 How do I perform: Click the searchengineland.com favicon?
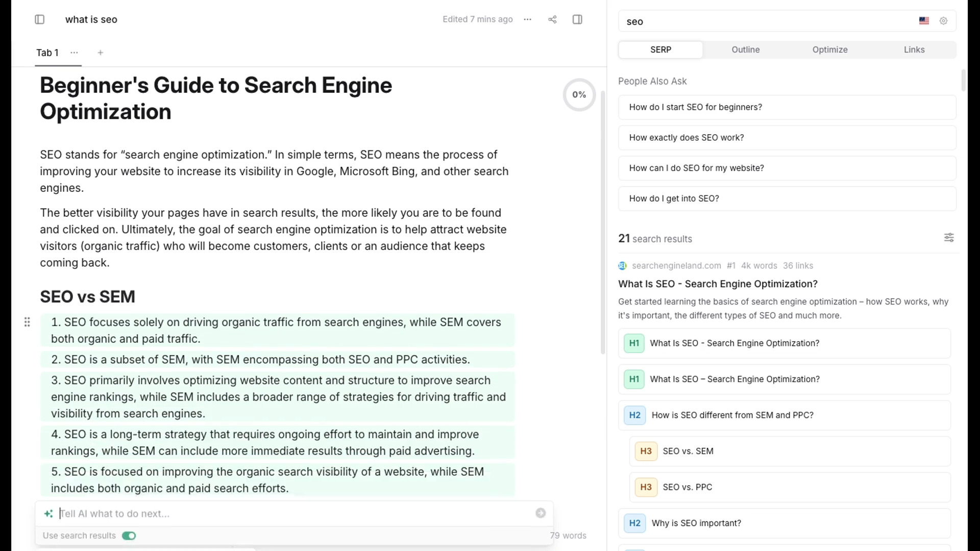click(622, 265)
